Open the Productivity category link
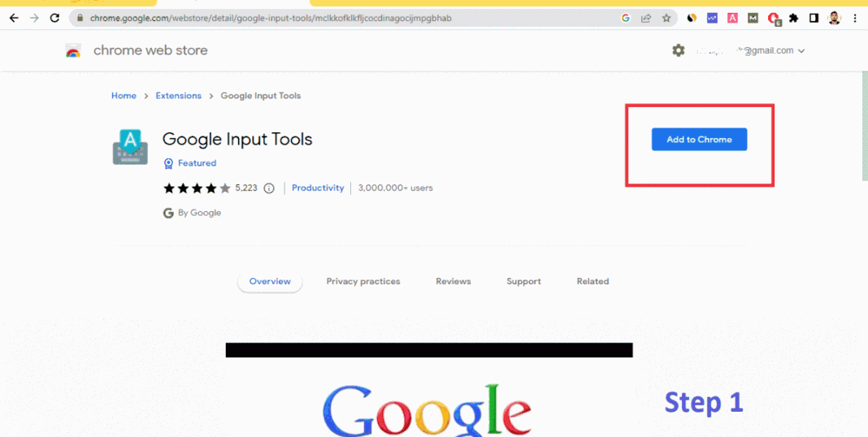 click(x=318, y=188)
